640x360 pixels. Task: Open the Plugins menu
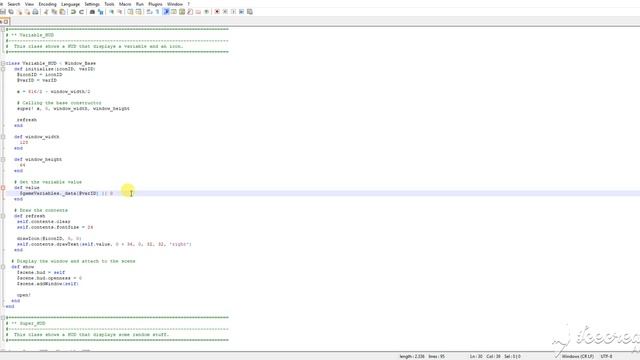(155, 4)
